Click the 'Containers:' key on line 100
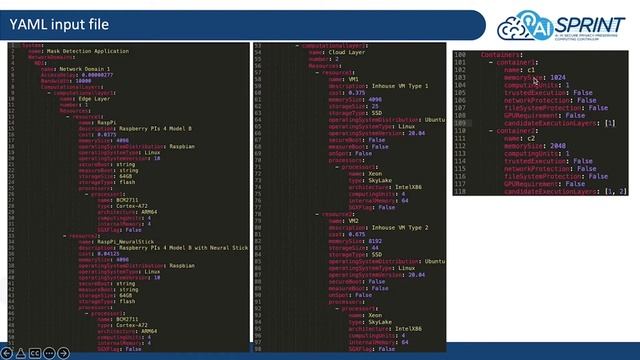 (x=502, y=55)
